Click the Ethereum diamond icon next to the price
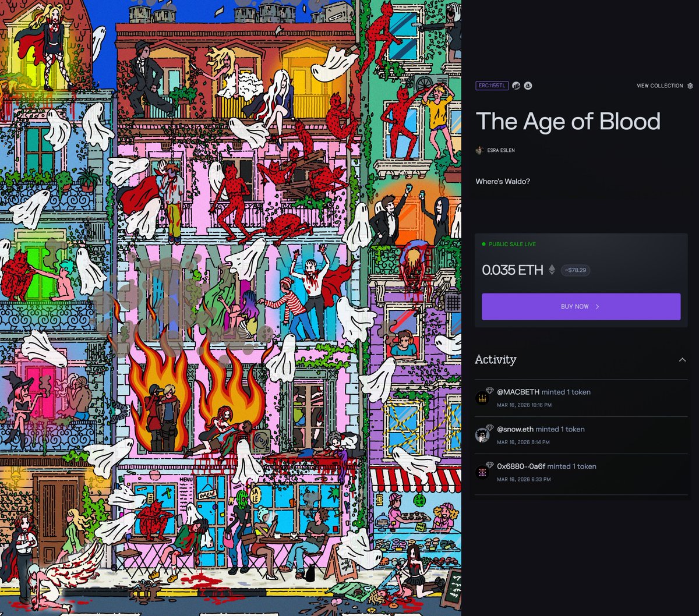 point(552,270)
